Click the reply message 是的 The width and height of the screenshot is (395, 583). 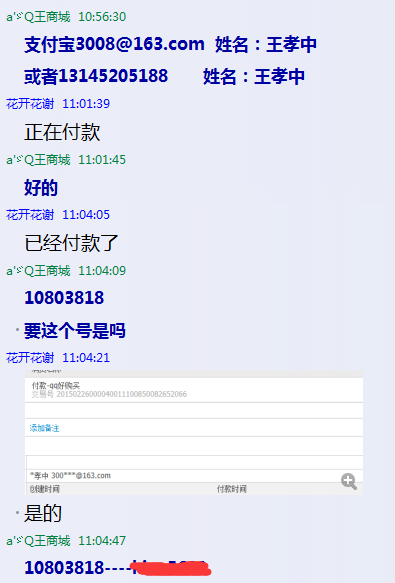click(43, 513)
